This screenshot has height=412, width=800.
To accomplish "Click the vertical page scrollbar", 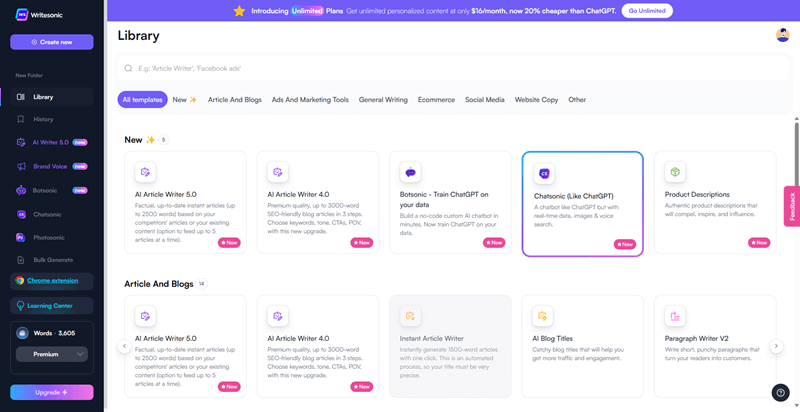I will coord(796,153).
